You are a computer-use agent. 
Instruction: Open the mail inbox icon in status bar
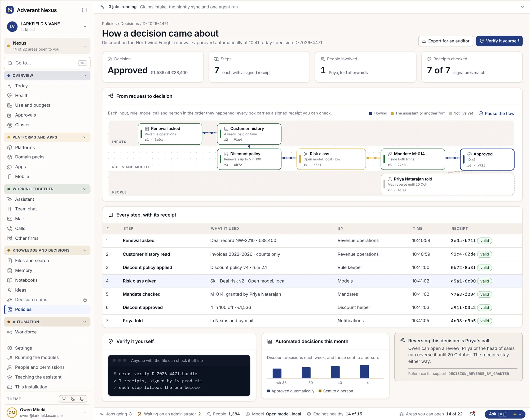click(472, 414)
